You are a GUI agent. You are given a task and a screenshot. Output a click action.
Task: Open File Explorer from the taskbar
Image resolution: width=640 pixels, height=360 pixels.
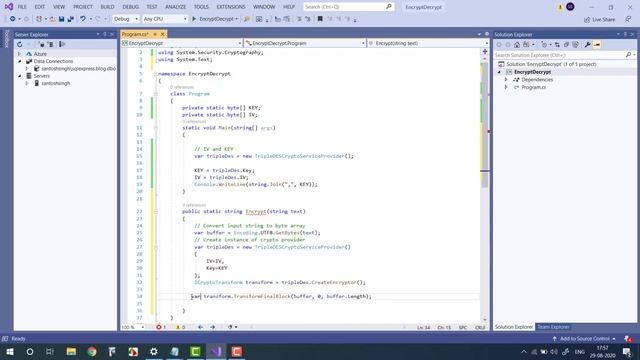pyautogui.click(x=71, y=351)
